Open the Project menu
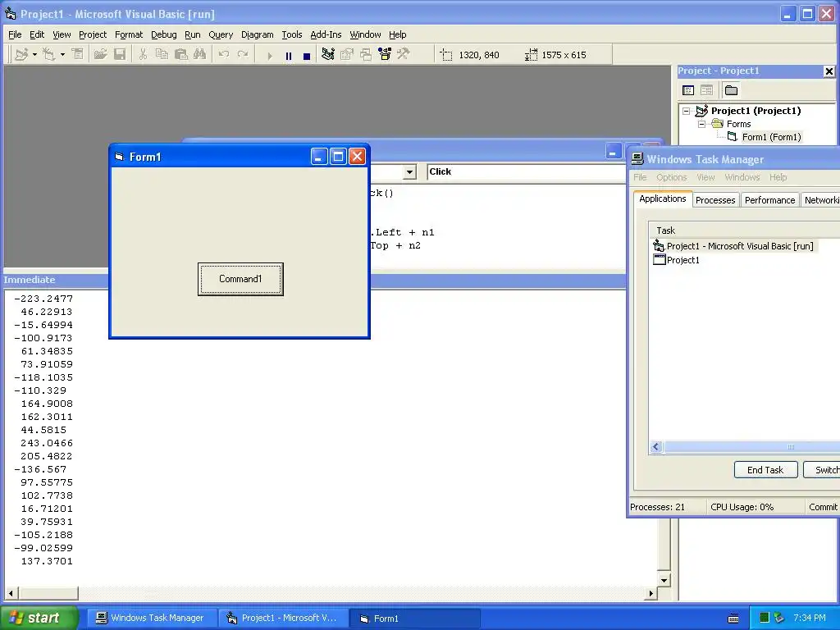840x630 pixels. point(93,34)
